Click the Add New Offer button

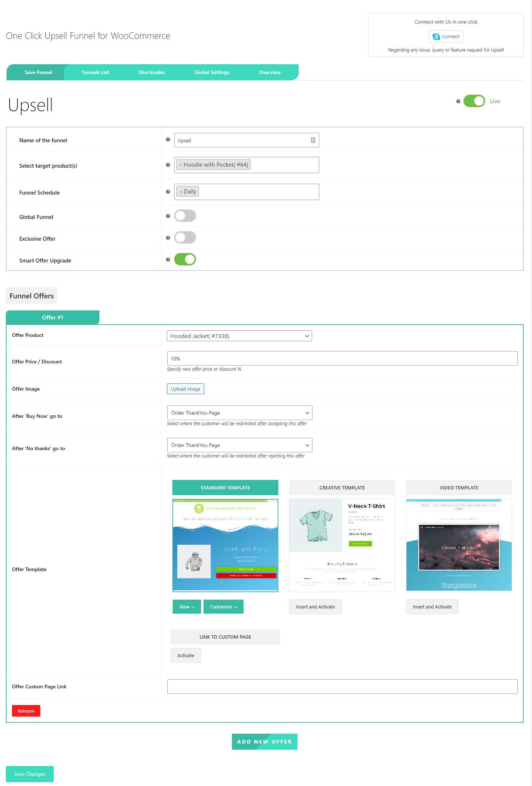coord(265,742)
